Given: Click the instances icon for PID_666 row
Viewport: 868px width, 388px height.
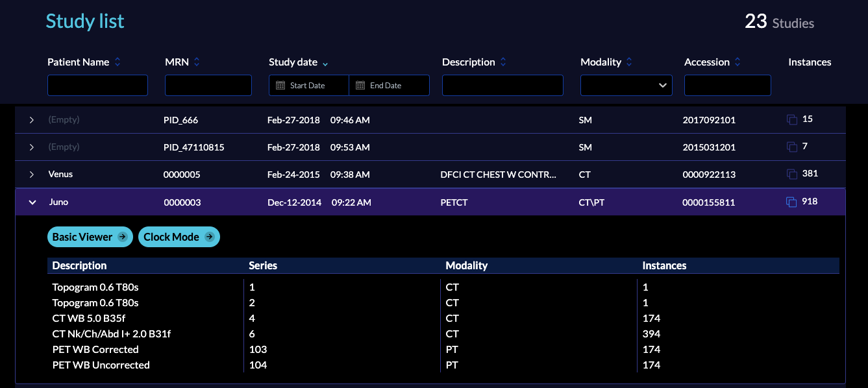Looking at the screenshot, I should click(791, 119).
